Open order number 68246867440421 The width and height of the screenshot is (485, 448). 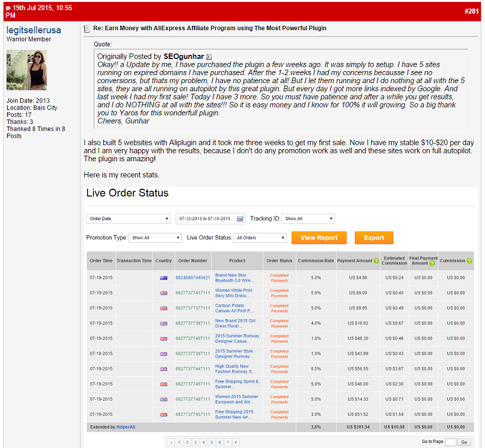[x=192, y=278]
